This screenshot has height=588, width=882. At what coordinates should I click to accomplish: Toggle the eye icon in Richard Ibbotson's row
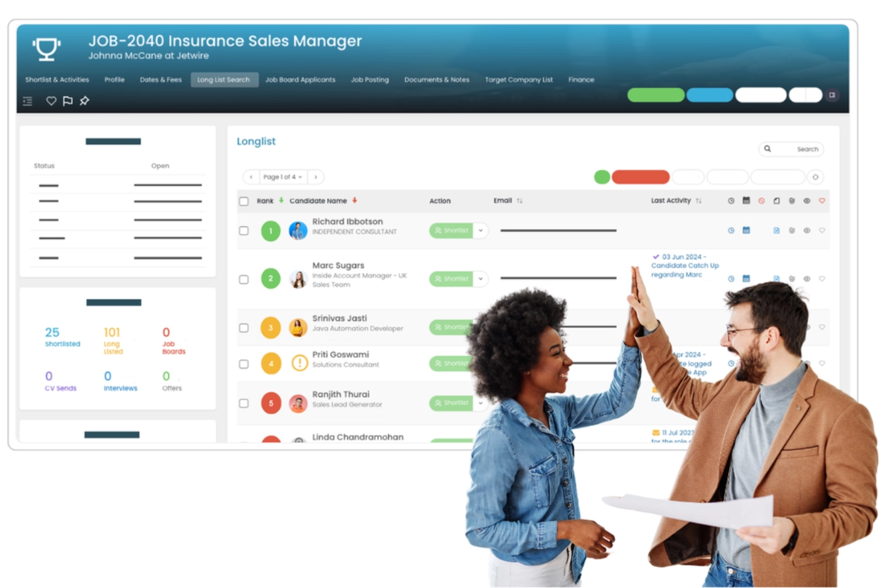click(x=807, y=231)
